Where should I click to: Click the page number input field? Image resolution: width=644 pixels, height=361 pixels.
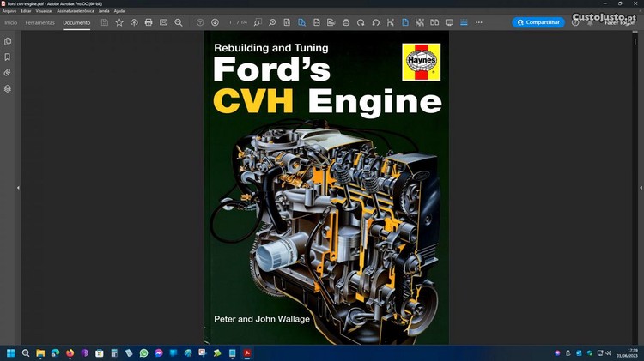[x=232, y=22]
